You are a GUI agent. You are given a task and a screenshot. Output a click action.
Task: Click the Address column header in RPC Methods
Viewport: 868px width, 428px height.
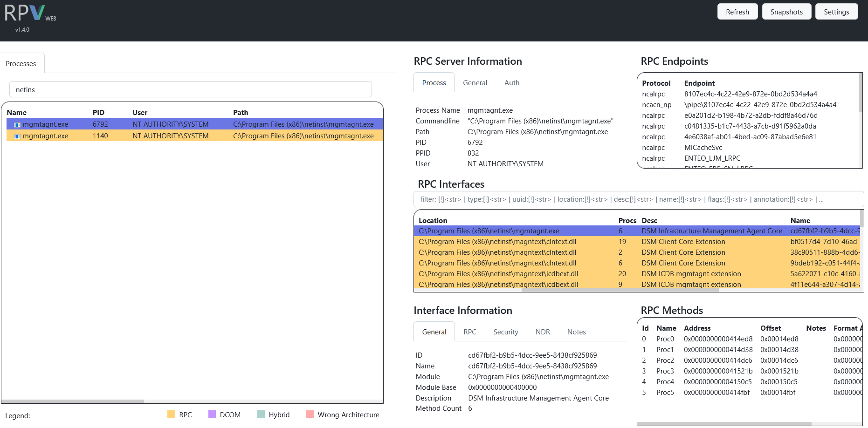pos(697,328)
